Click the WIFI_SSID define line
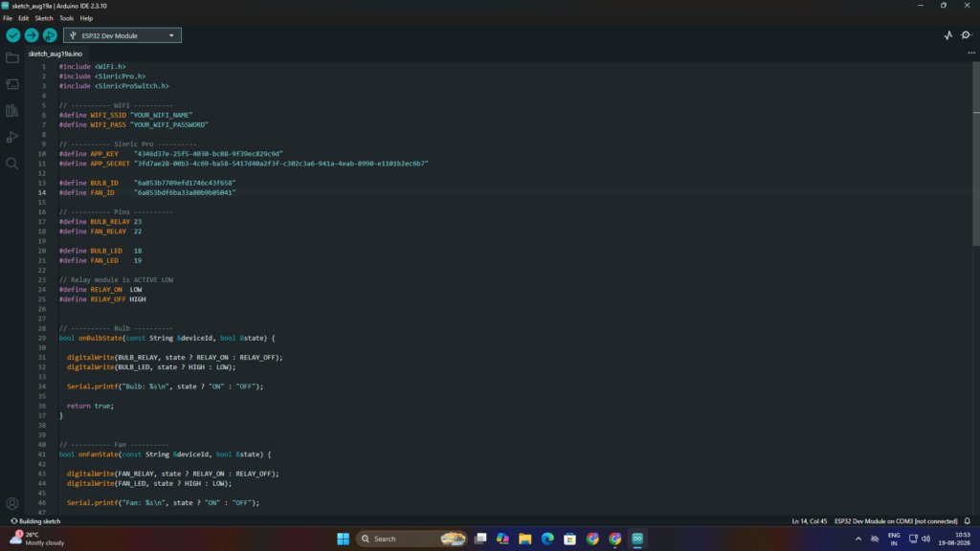 click(125, 115)
